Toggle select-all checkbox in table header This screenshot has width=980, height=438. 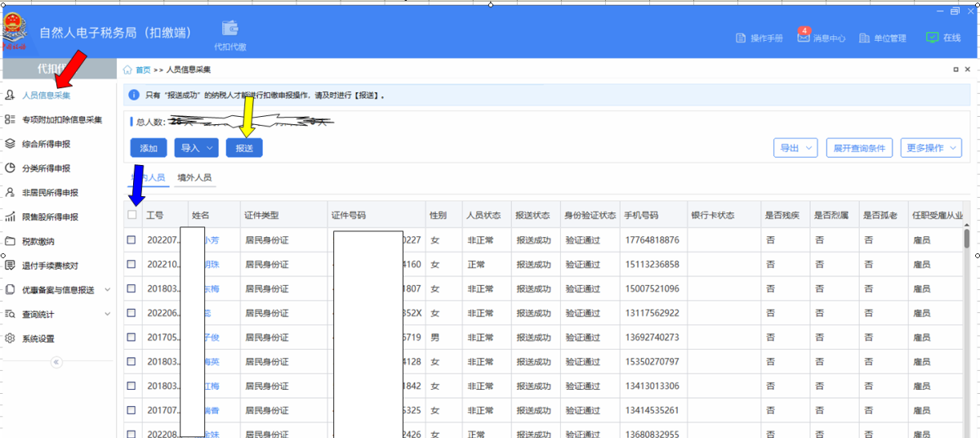pos(132,215)
